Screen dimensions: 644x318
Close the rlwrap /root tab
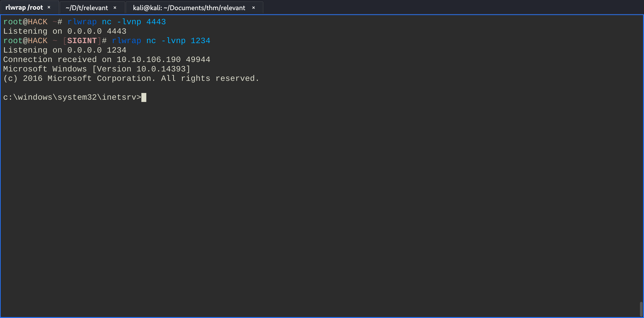click(x=49, y=7)
